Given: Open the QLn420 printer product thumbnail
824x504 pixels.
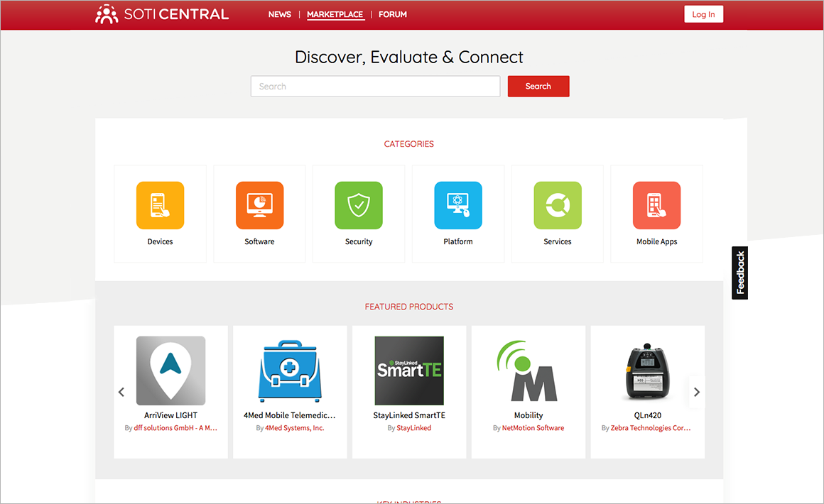Looking at the screenshot, I should click(x=648, y=372).
